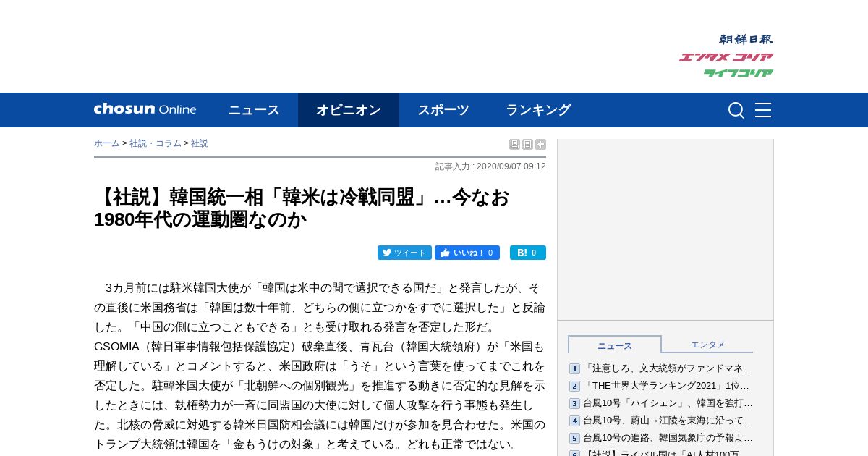Select the ニュース ranking tab

(x=615, y=345)
